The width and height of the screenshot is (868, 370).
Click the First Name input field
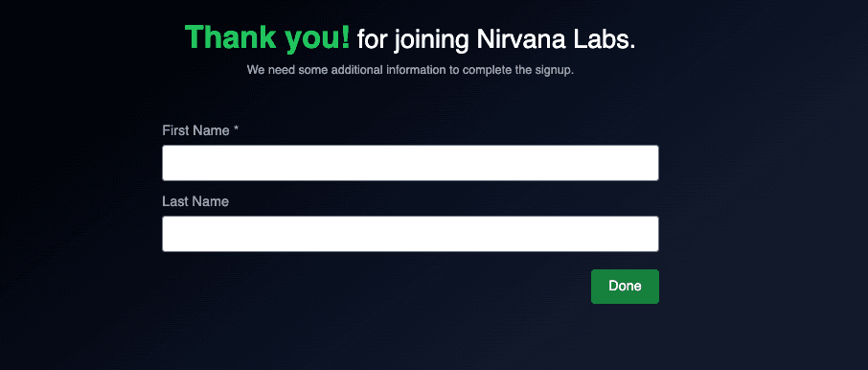click(410, 163)
